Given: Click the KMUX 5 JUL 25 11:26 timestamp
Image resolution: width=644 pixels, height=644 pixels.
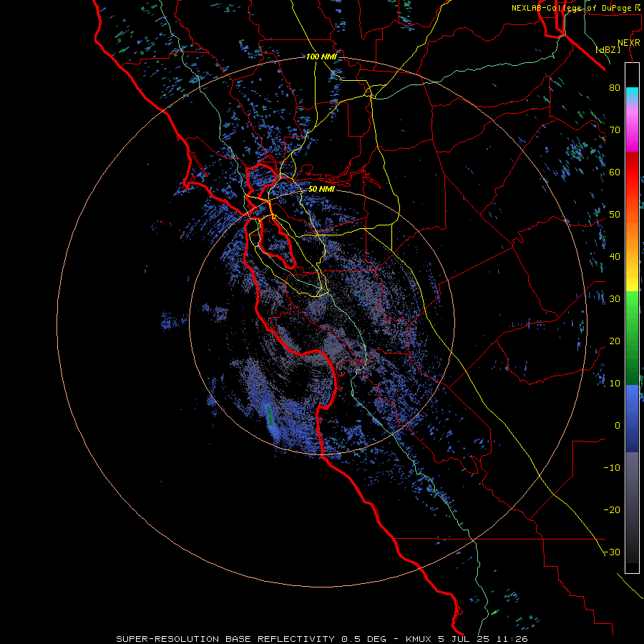Looking at the screenshot, I should pyautogui.click(x=467, y=639).
